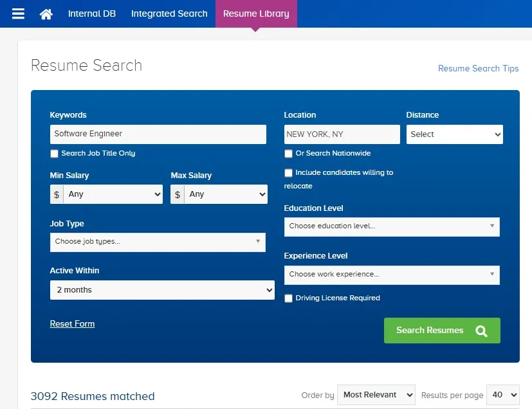This screenshot has height=409, width=532.
Task: Switch to the Integrated Search tab
Action: click(x=169, y=14)
